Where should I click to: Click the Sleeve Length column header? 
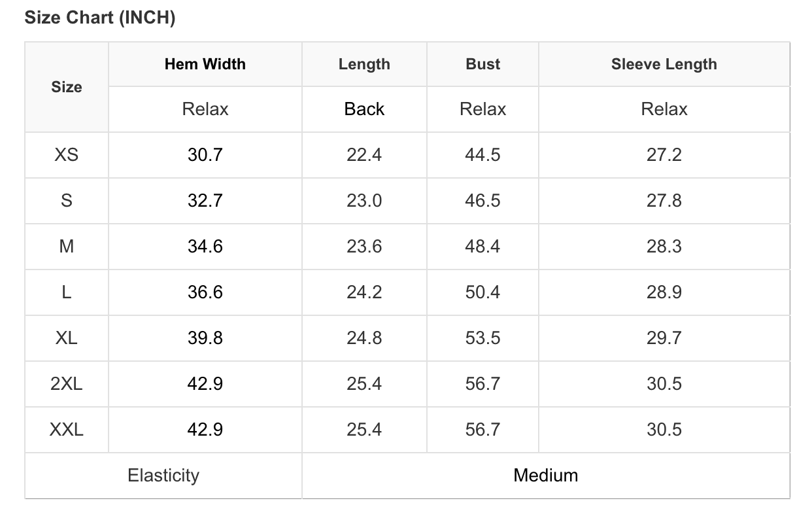click(664, 64)
